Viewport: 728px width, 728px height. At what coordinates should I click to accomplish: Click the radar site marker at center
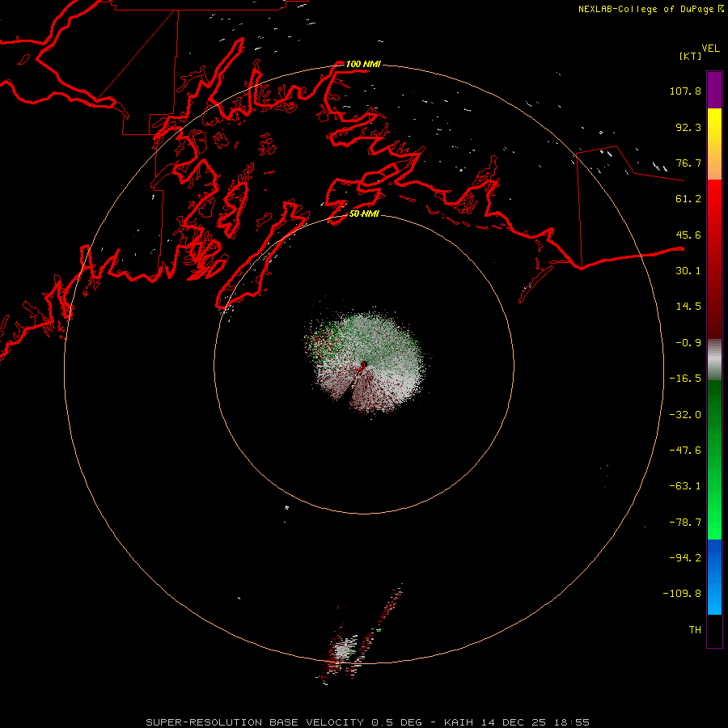click(x=362, y=366)
